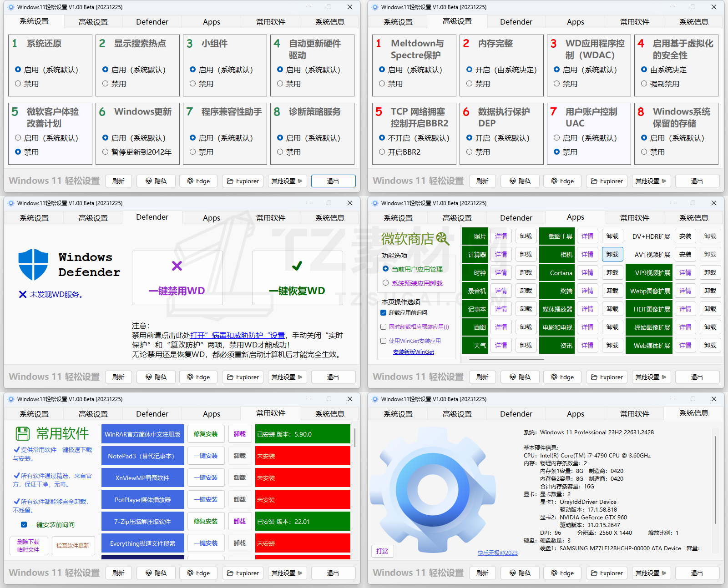Click Edge button in Apps window
728x588 pixels.
pos(562,377)
